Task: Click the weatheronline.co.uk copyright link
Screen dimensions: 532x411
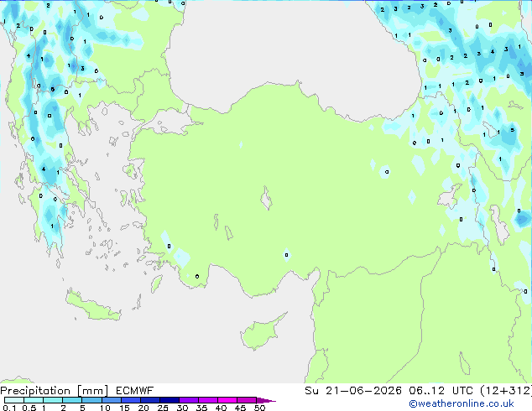Action: tap(462, 403)
